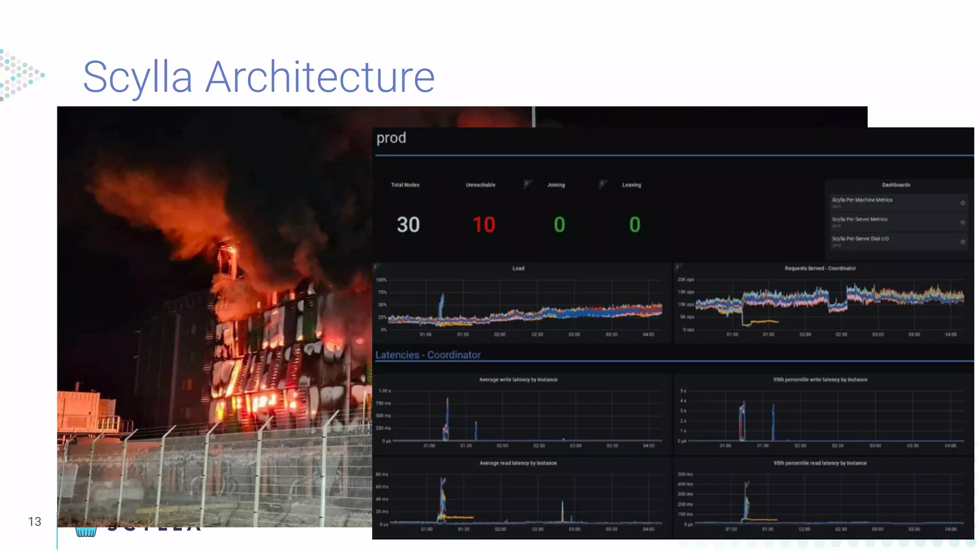This screenshot has width=980, height=551.
Task: Click the Leaving panel title
Action: click(x=632, y=185)
